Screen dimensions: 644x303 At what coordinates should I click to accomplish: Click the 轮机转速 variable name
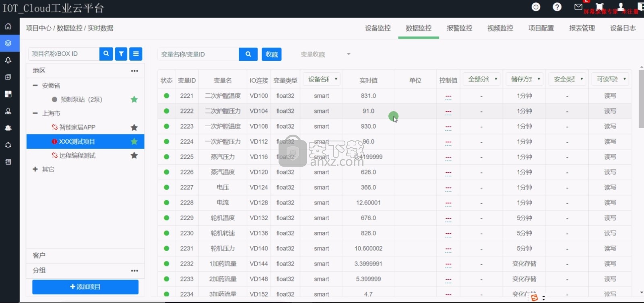(x=223, y=233)
